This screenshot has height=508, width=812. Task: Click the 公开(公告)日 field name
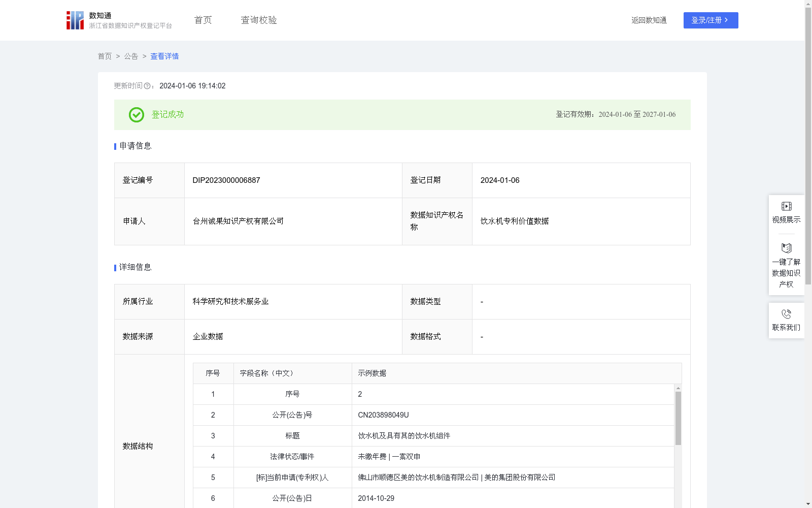click(292, 498)
